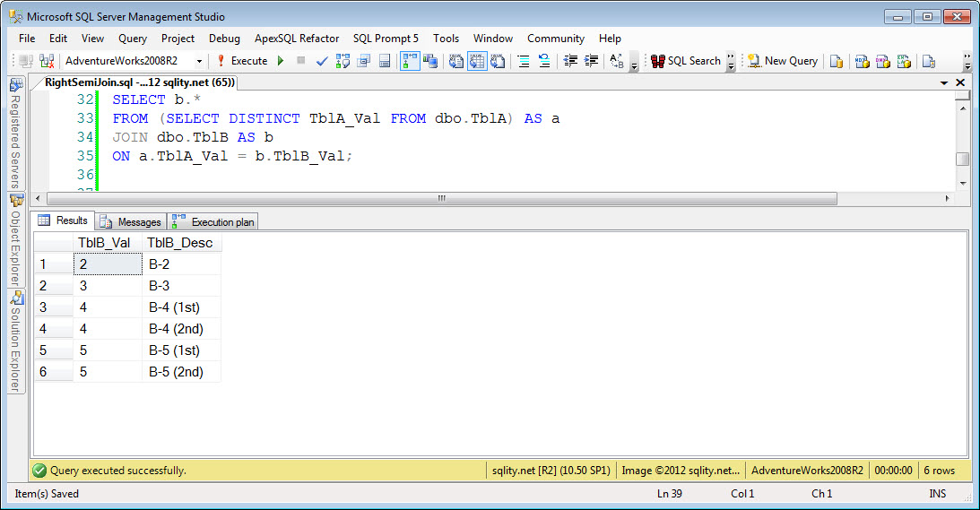
Task: Open the Help menu
Action: (610, 39)
